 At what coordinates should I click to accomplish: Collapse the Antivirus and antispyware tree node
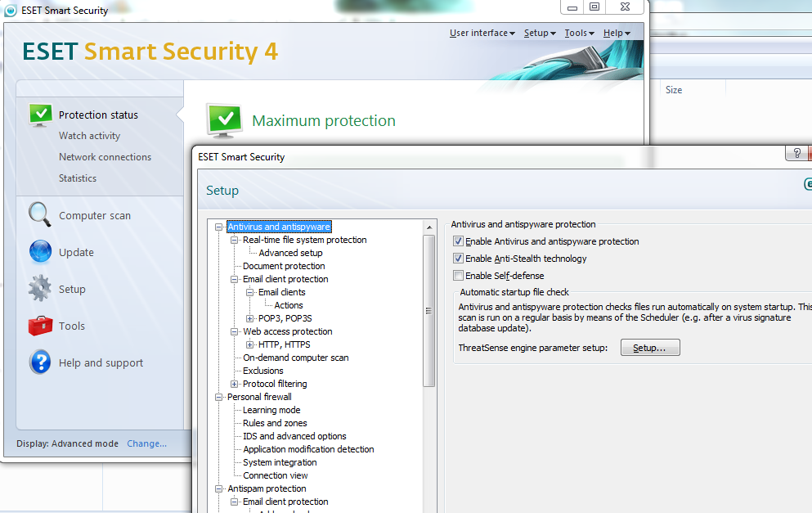click(x=218, y=227)
